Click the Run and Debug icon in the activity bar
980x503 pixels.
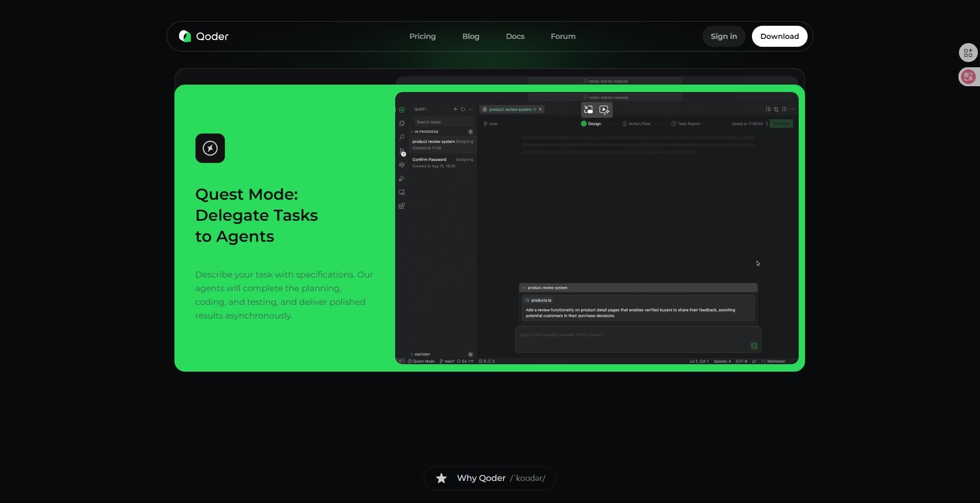[401, 179]
